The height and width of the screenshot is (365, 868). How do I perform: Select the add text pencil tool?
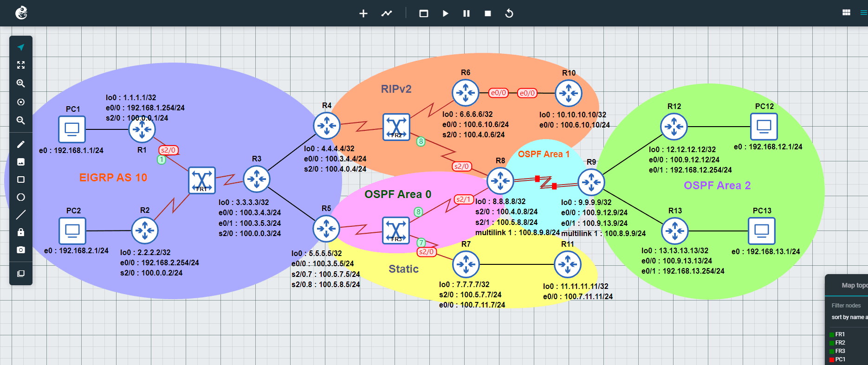21,144
